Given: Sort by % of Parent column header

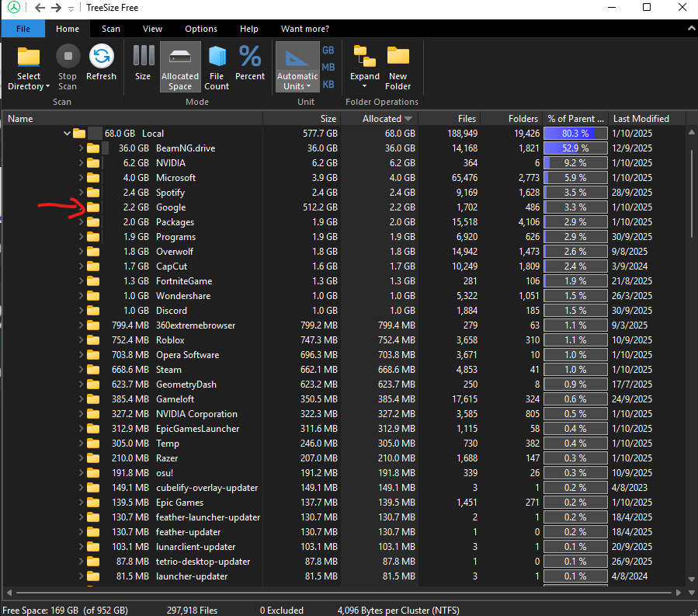Looking at the screenshot, I should pos(575,119).
